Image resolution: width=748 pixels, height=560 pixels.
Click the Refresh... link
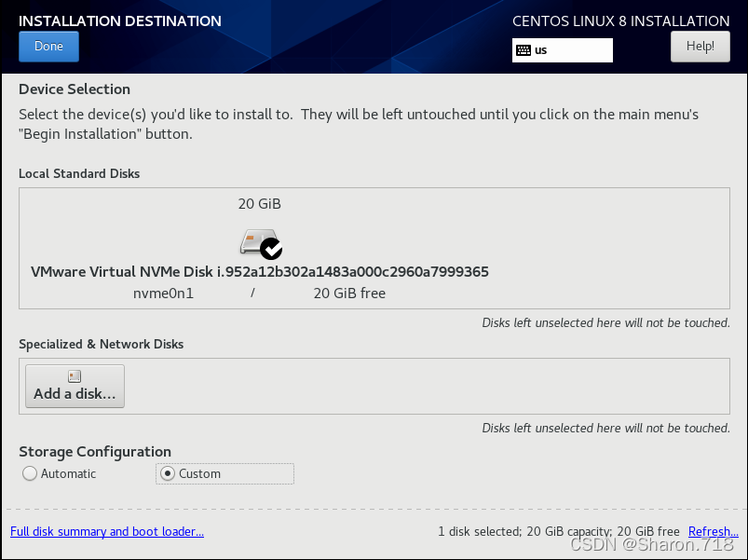714,531
